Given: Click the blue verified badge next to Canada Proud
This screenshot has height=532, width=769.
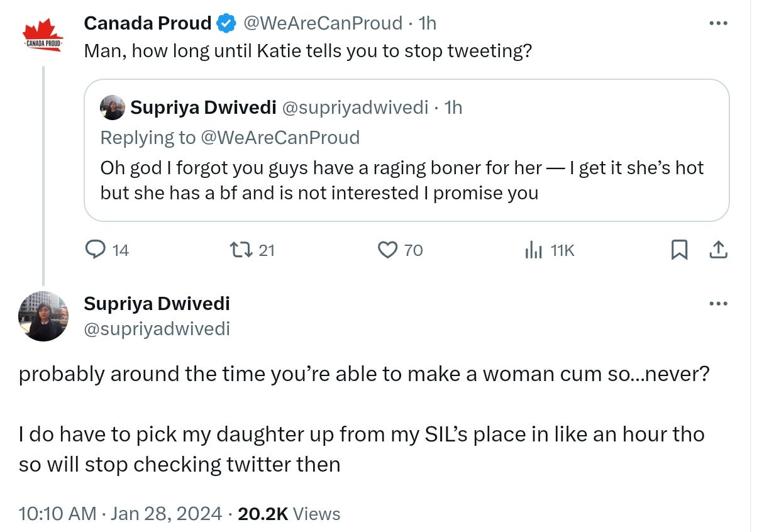Looking at the screenshot, I should (226, 24).
